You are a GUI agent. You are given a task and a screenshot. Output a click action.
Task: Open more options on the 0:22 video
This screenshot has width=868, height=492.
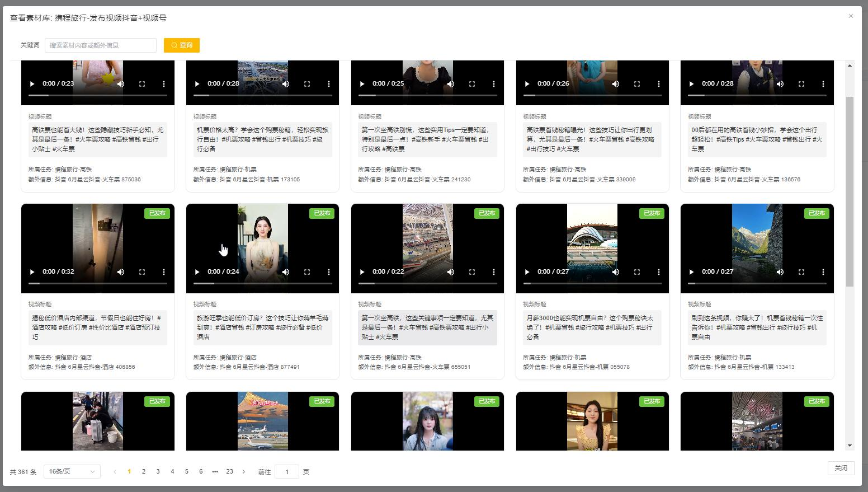[x=494, y=272]
